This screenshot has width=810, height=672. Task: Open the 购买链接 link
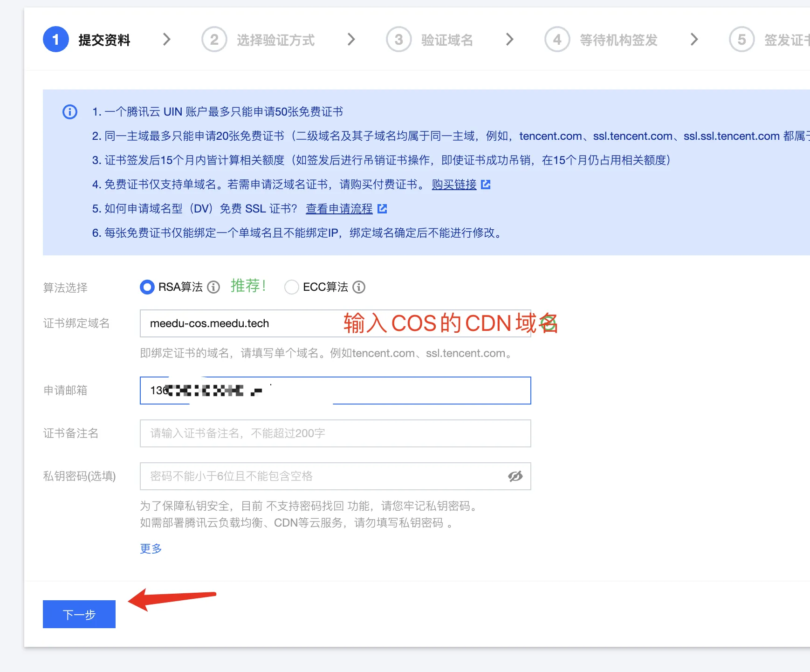(454, 185)
